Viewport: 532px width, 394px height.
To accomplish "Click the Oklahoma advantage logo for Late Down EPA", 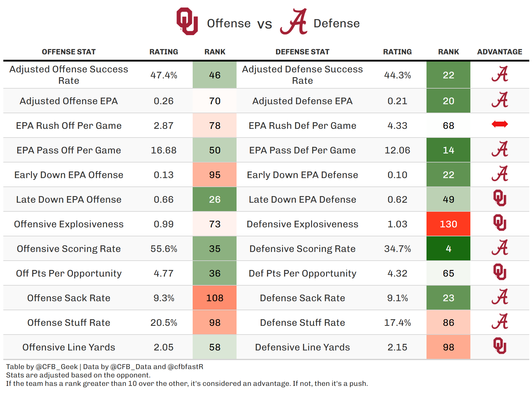I will tap(500, 198).
